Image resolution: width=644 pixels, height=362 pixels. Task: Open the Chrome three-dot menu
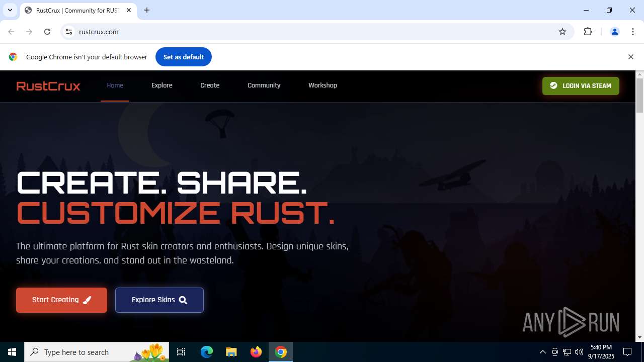tap(633, 32)
